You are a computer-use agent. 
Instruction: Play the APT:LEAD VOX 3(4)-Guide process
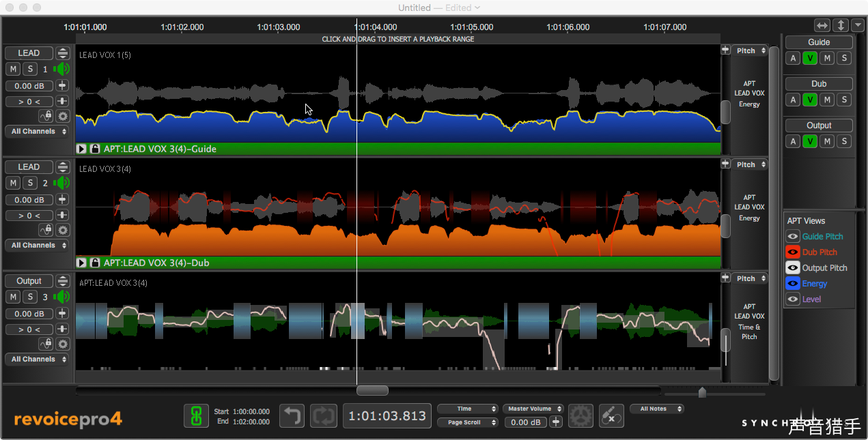[82, 149]
